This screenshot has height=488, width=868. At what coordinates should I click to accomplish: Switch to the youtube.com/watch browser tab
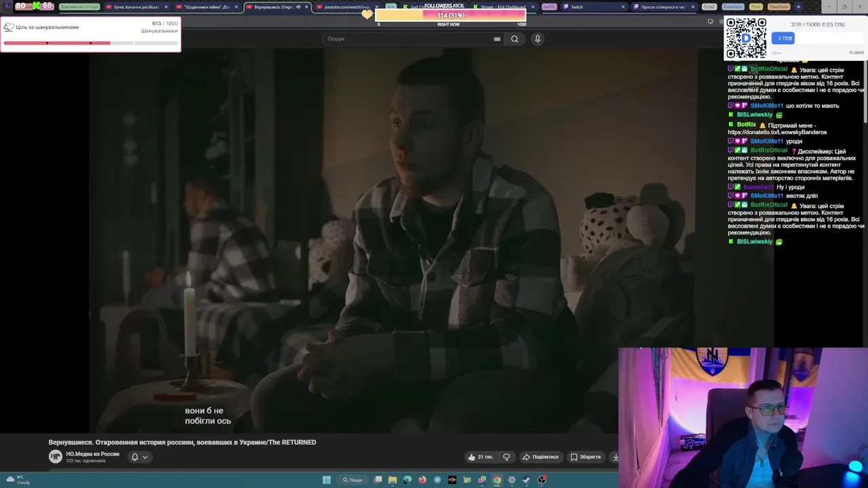coord(345,7)
